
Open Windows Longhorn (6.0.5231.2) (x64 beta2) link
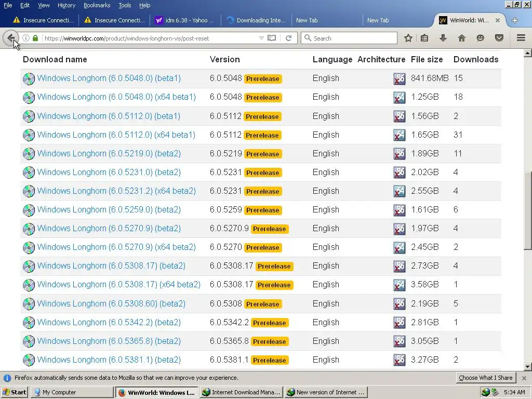(116, 191)
